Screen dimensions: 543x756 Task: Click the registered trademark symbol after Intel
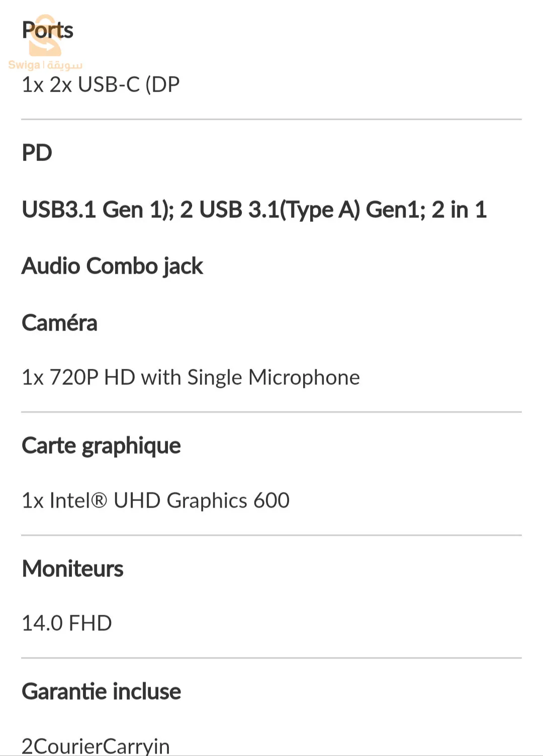[100, 500]
